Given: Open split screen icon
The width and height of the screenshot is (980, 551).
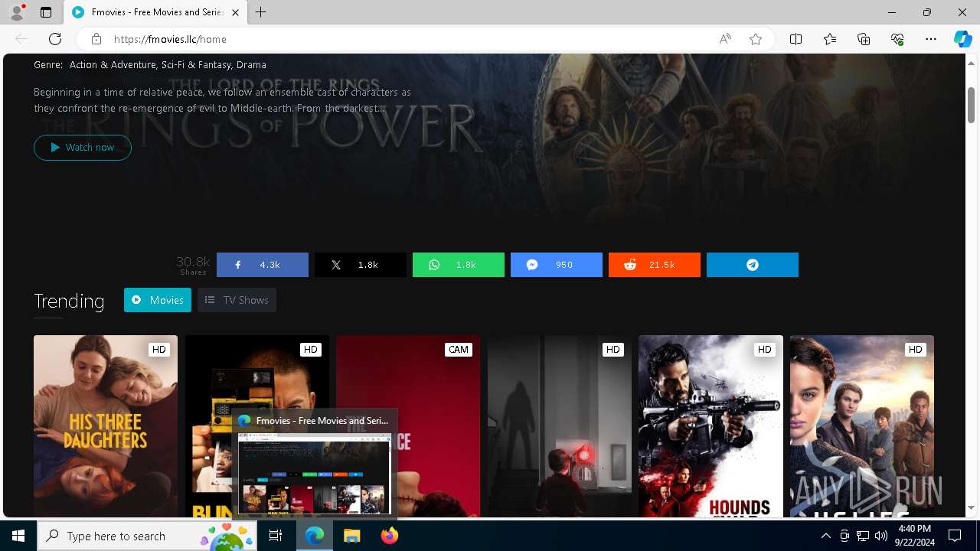Looking at the screenshot, I should pyautogui.click(x=795, y=39).
